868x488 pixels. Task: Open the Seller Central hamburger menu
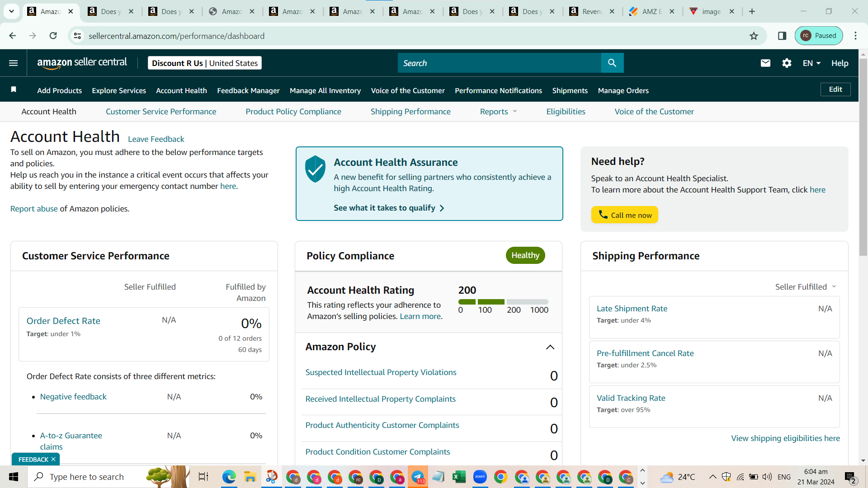pyautogui.click(x=14, y=63)
